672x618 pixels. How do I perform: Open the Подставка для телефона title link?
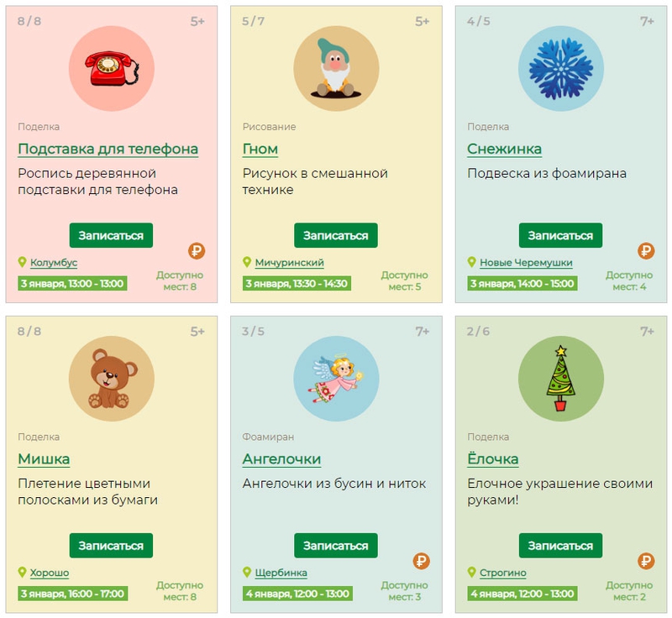(x=108, y=149)
